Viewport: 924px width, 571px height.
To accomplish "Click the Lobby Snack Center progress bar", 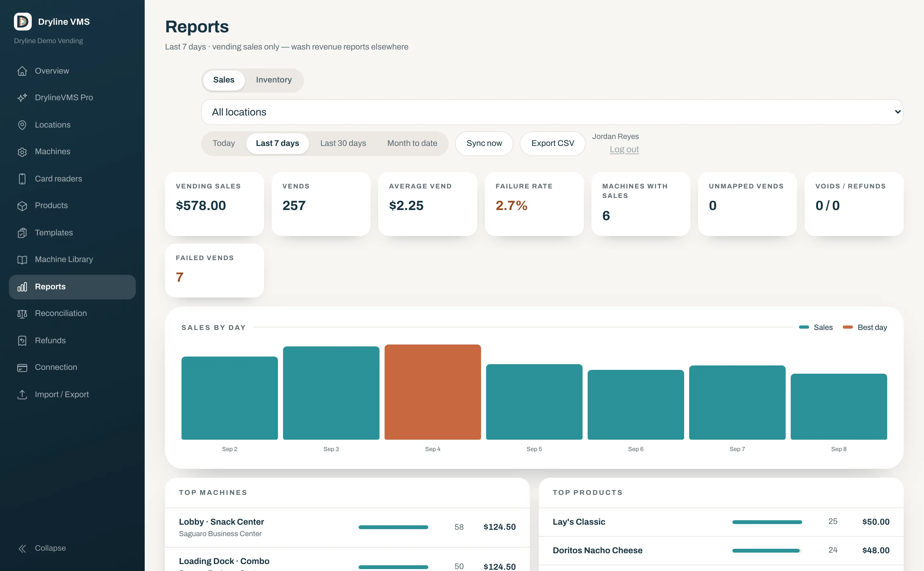I will point(393,527).
